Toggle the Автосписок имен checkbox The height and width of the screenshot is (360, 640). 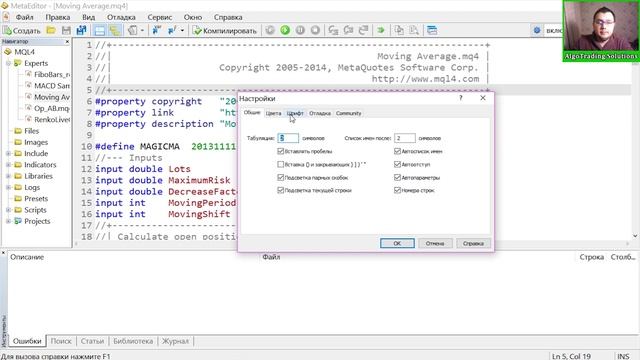(x=397, y=151)
